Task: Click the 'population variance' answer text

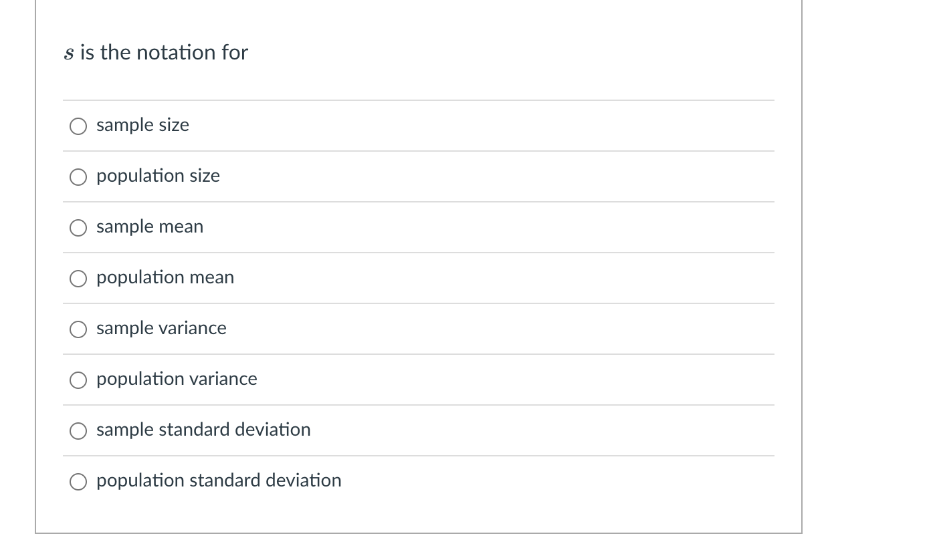Action: click(x=177, y=379)
